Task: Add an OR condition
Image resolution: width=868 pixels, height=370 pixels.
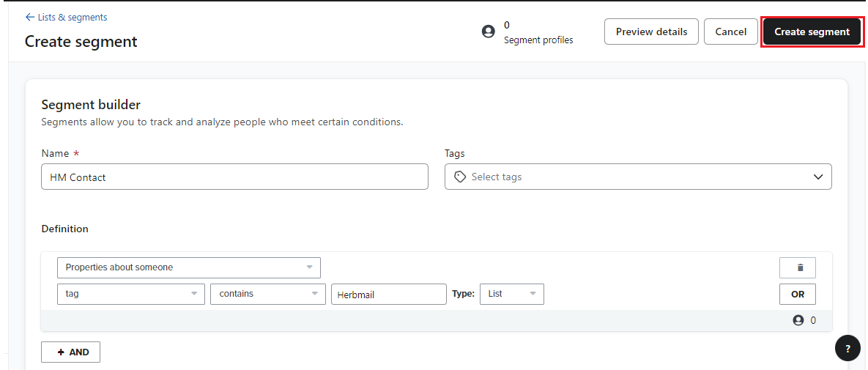Action: pyautogui.click(x=797, y=294)
